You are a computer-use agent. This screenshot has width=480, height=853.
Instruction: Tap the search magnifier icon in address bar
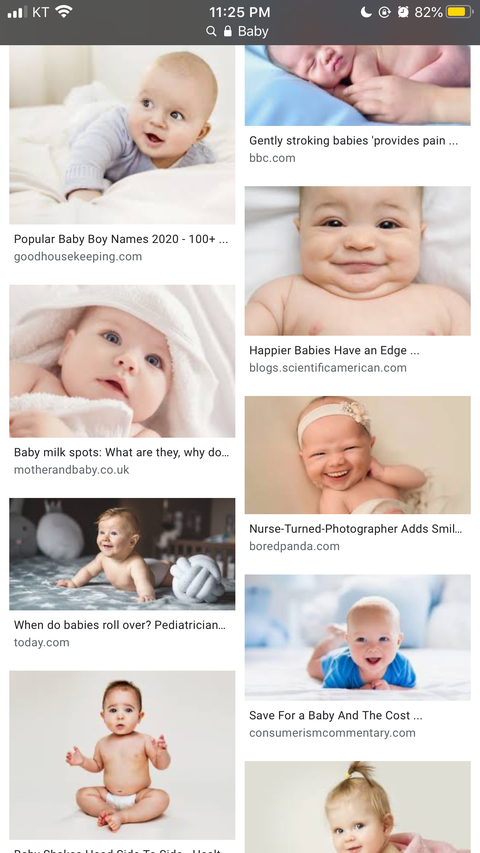[x=211, y=32]
